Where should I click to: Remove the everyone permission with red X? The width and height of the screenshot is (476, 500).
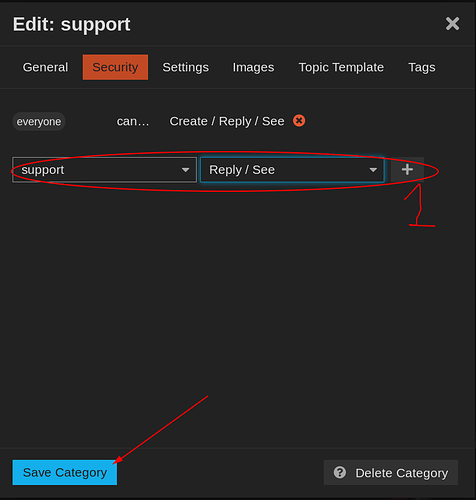tap(299, 121)
